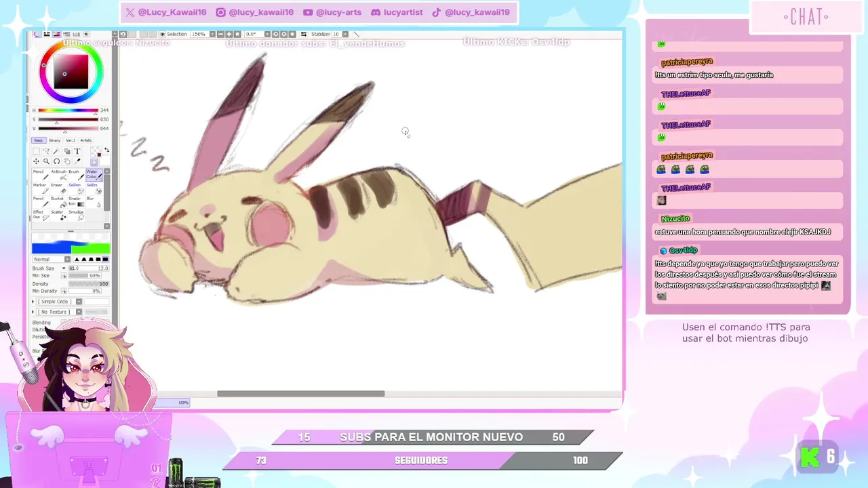Choose the Blur tool
The height and width of the screenshot is (488, 868).
point(94,202)
